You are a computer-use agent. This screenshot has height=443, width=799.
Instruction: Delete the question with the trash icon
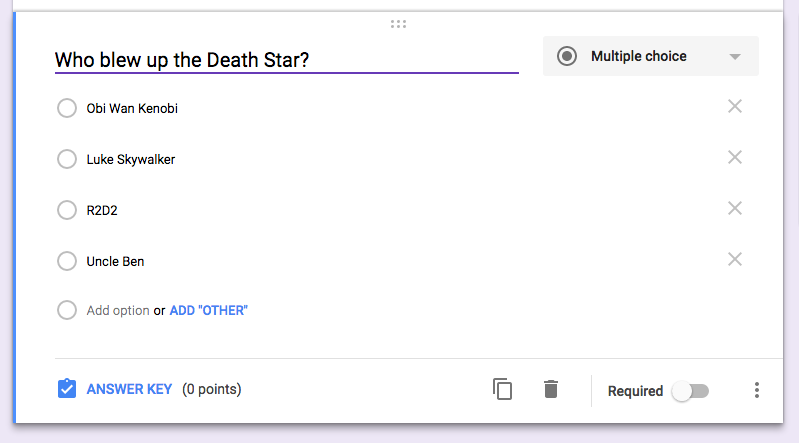551,389
